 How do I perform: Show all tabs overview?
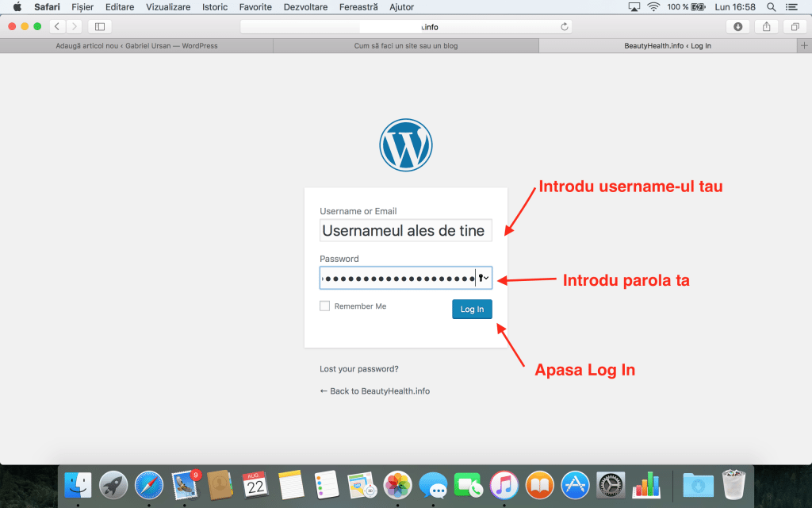(795, 26)
